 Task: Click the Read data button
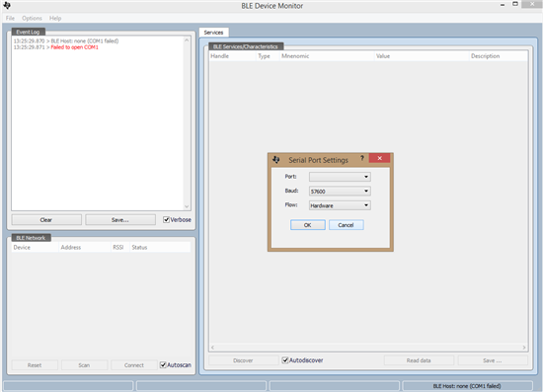tap(419, 360)
